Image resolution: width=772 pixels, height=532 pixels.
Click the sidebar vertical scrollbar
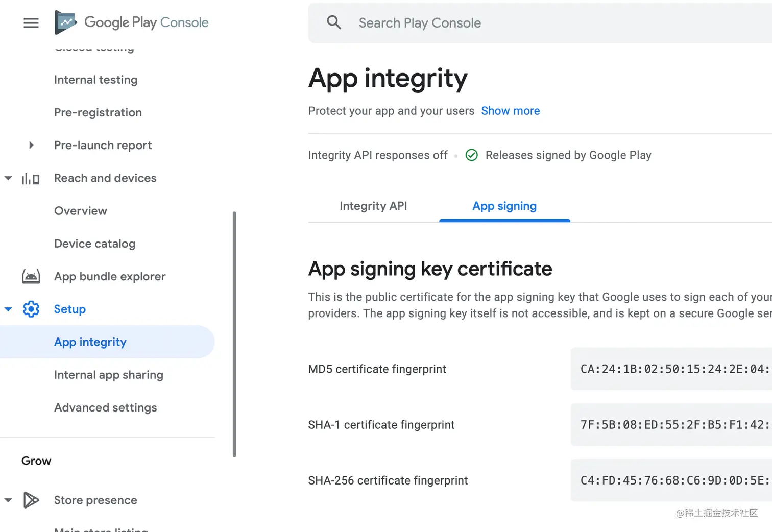(234, 334)
